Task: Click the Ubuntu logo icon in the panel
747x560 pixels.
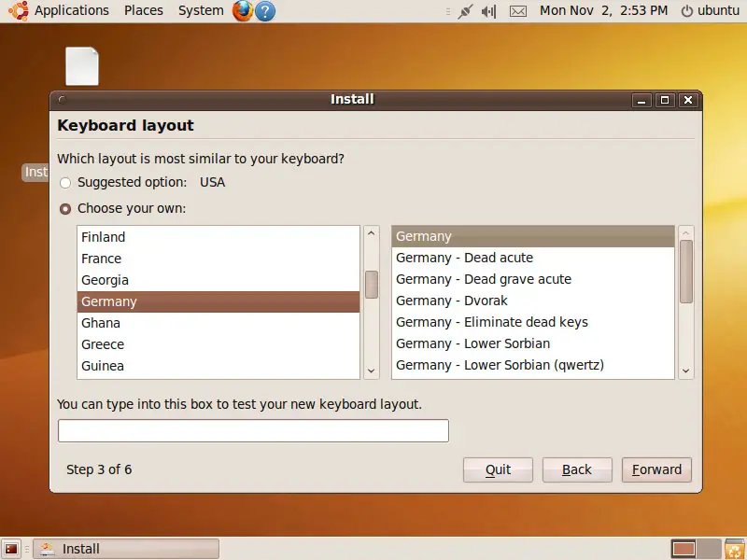Action: coord(18,10)
